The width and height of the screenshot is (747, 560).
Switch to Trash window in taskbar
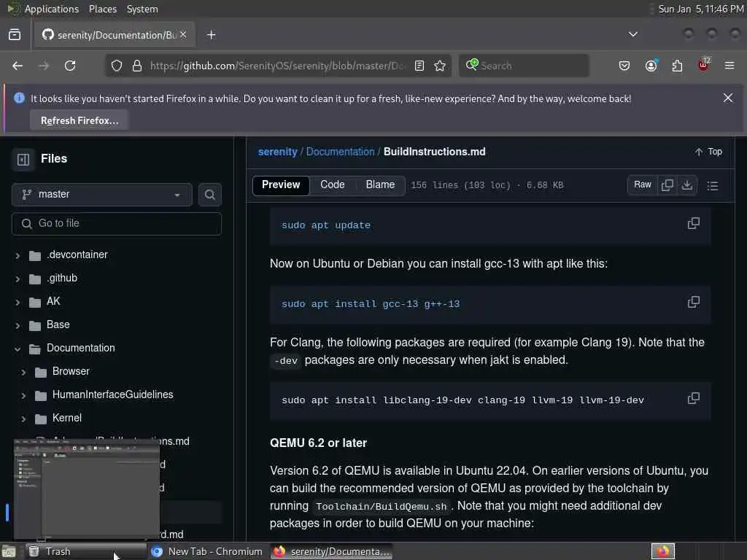pos(86,551)
